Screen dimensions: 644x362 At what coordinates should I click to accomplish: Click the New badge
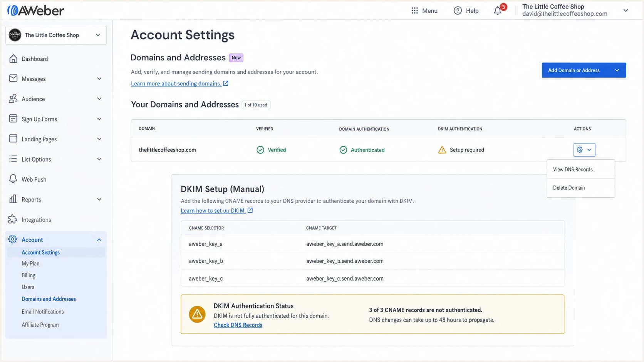tap(236, 58)
